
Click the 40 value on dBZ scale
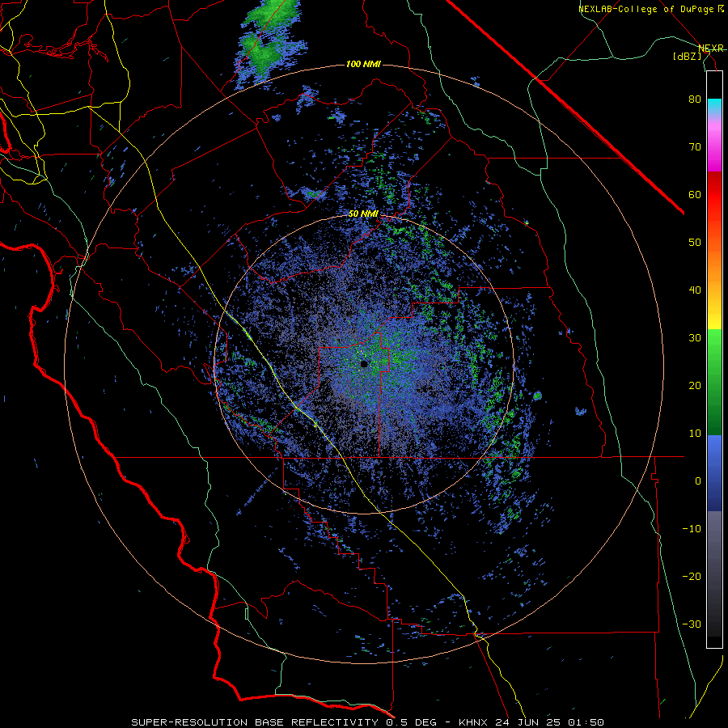pos(695,290)
